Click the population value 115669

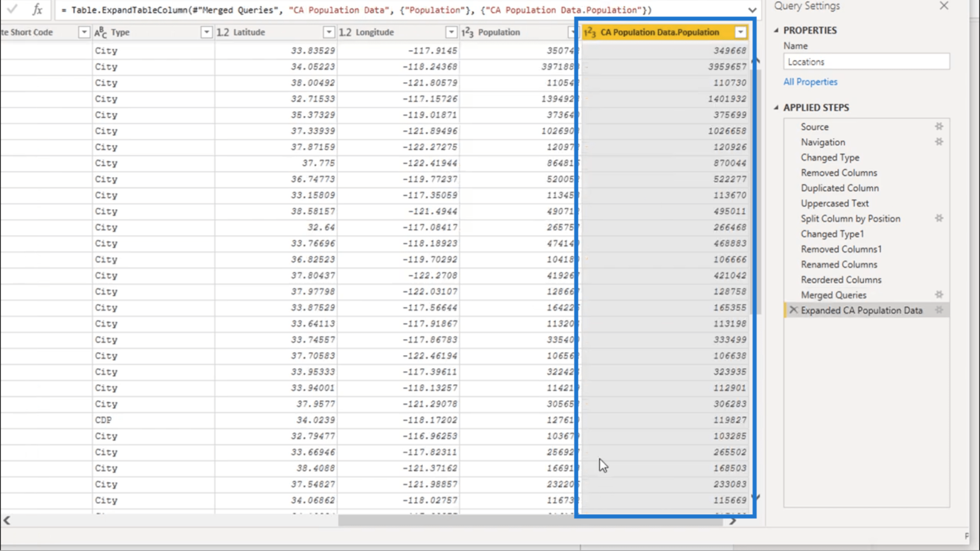click(x=729, y=500)
